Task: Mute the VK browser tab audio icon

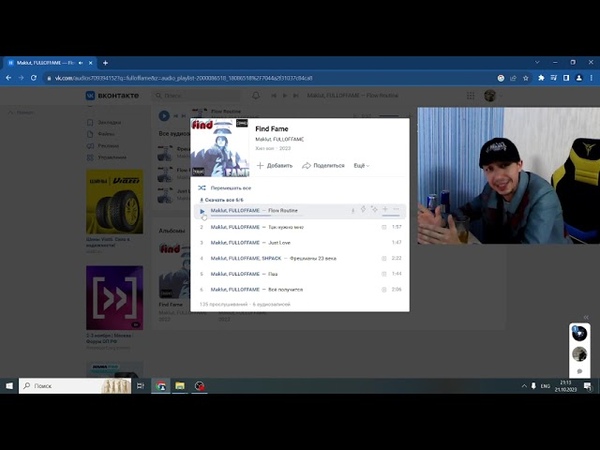Action: (81, 63)
